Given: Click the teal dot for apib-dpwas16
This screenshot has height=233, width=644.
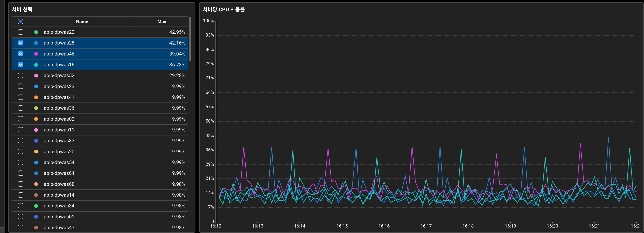Looking at the screenshot, I should coord(36,65).
